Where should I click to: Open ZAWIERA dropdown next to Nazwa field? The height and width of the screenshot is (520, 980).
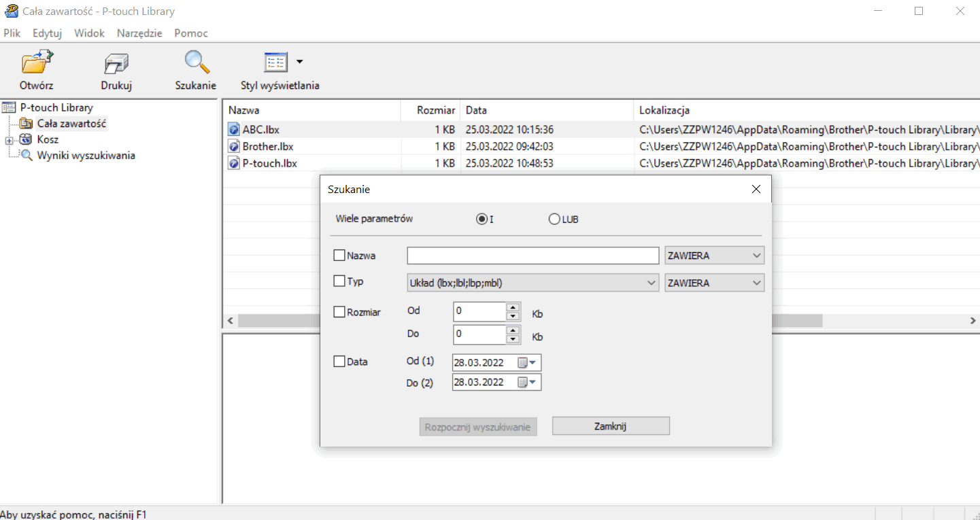point(757,256)
